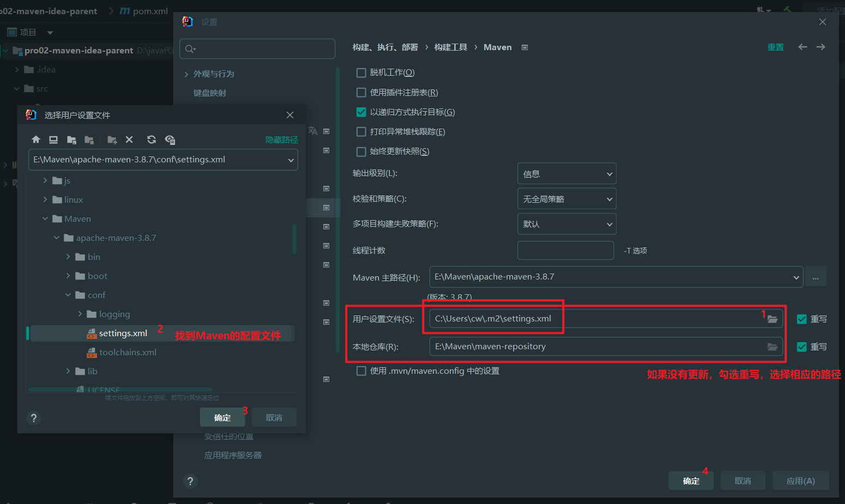Enable 打印异常堆栈跟踪(E) checkbox

pyautogui.click(x=361, y=132)
